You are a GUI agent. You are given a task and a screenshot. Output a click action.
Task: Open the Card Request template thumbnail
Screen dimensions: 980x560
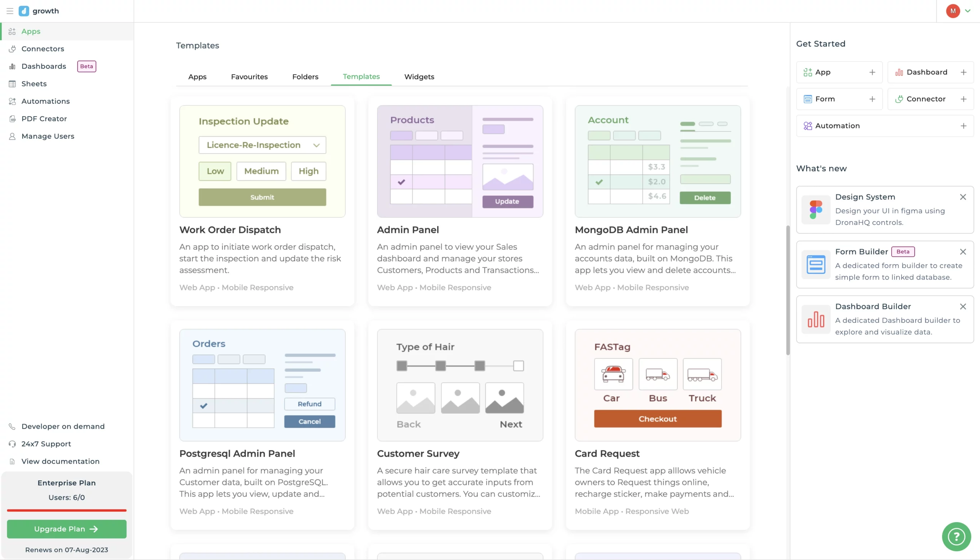[x=657, y=385]
